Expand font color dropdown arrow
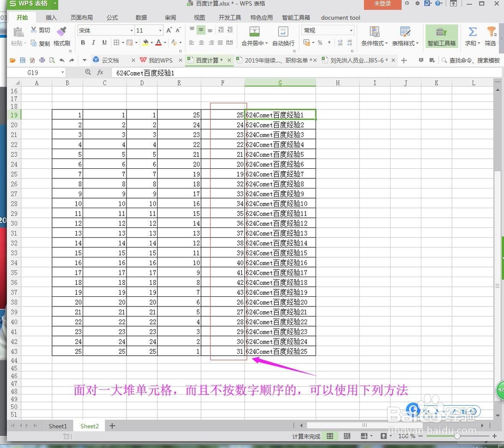 coord(165,42)
